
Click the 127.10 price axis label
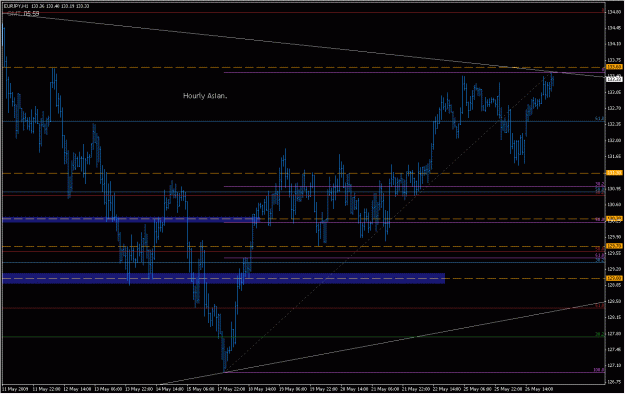click(x=614, y=366)
